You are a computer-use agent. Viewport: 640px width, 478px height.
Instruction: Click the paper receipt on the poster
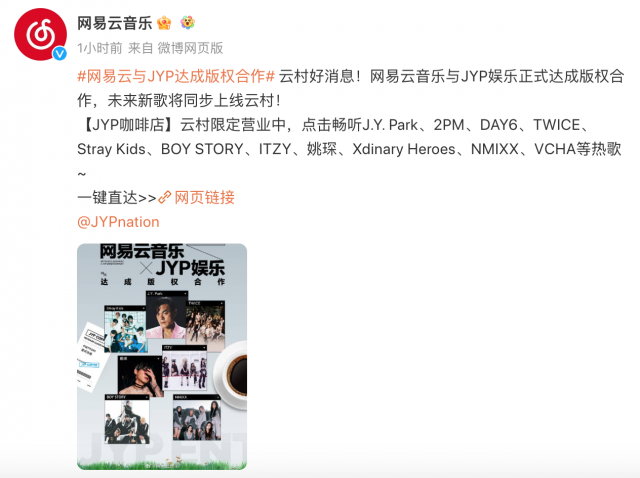tap(92, 357)
